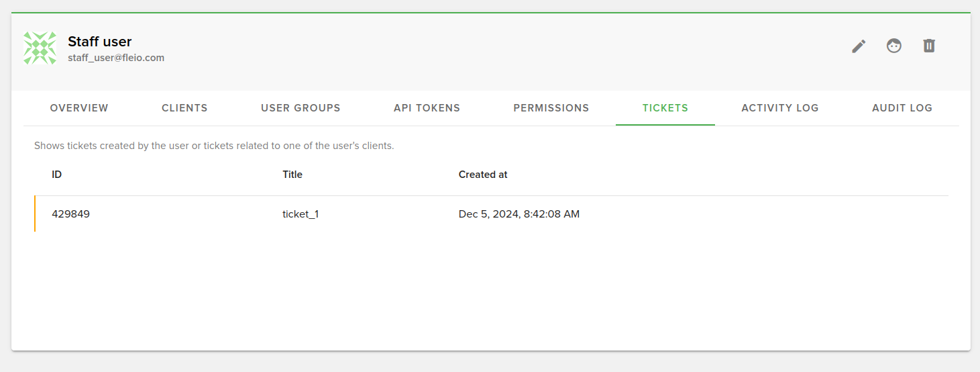This screenshot has width=980, height=372.
Task: Select the API Tokens tab
Action: point(427,108)
